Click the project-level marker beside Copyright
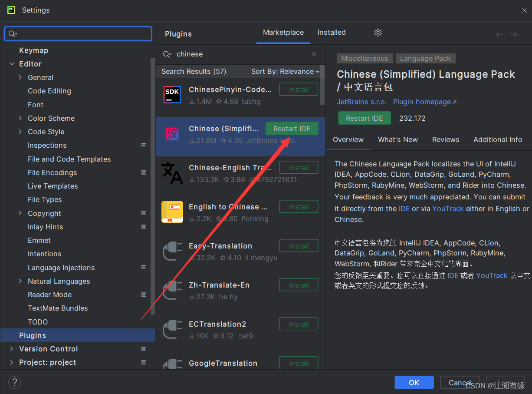 point(144,213)
